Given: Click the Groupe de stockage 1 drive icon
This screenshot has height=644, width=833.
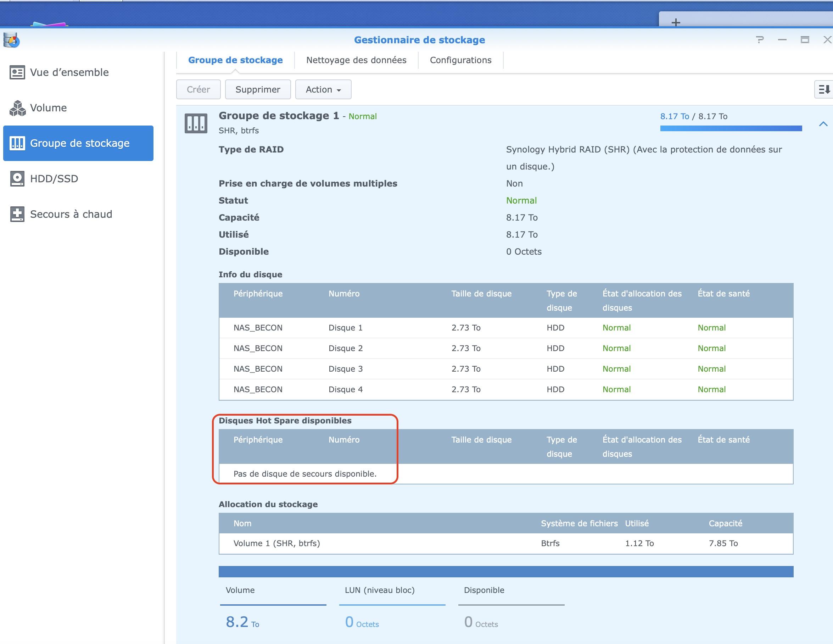Looking at the screenshot, I should coord(196,123).
